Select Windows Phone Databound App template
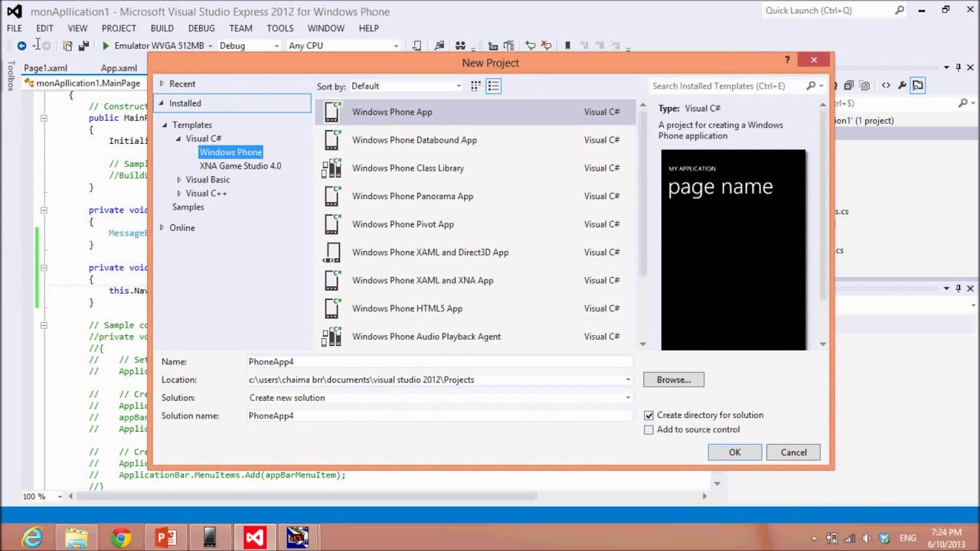Image resolution: width=980 pixels, height=551 pixels. 475,140
